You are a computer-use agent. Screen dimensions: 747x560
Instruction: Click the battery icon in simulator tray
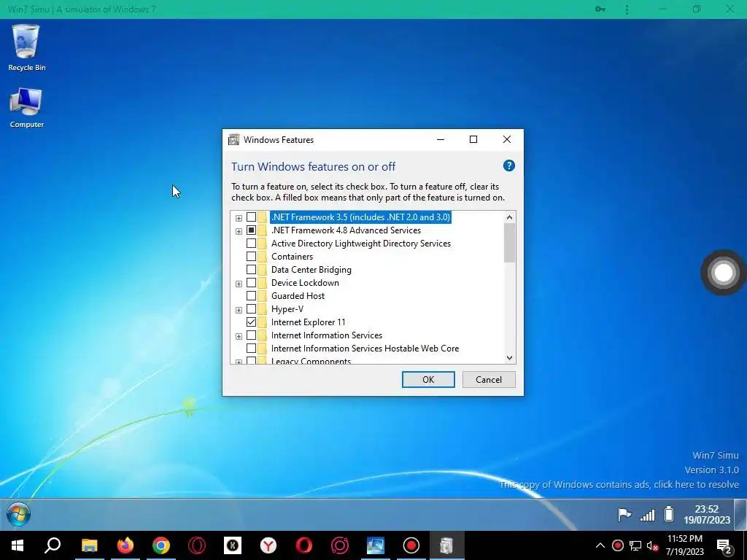669,514
